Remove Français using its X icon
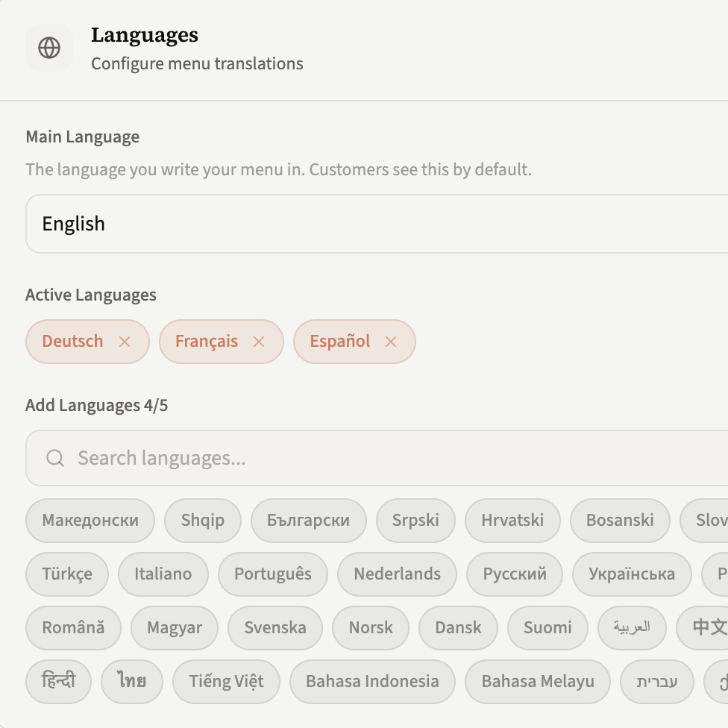This screenshot has width=728, height=728. [259, 342]
